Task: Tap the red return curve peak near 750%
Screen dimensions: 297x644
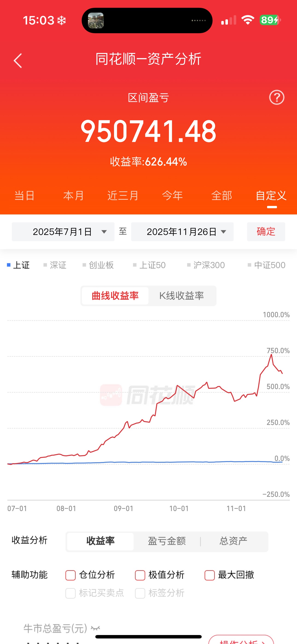Action: click(271, 355)
